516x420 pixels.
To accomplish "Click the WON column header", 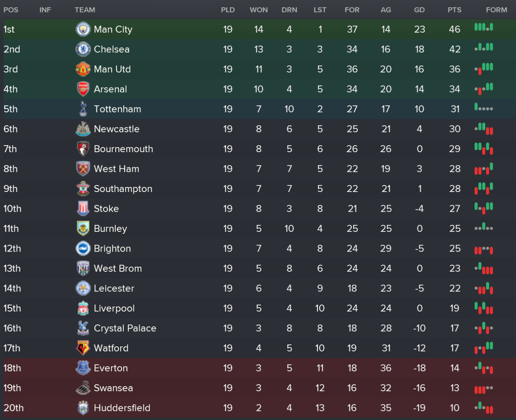I will click(x=258, y=10).
